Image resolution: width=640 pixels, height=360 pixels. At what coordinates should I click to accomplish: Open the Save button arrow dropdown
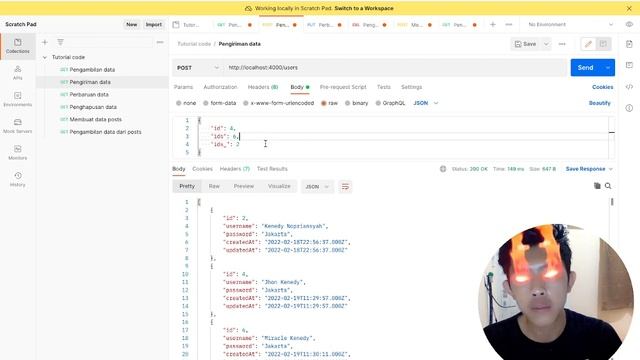point(546,44)
